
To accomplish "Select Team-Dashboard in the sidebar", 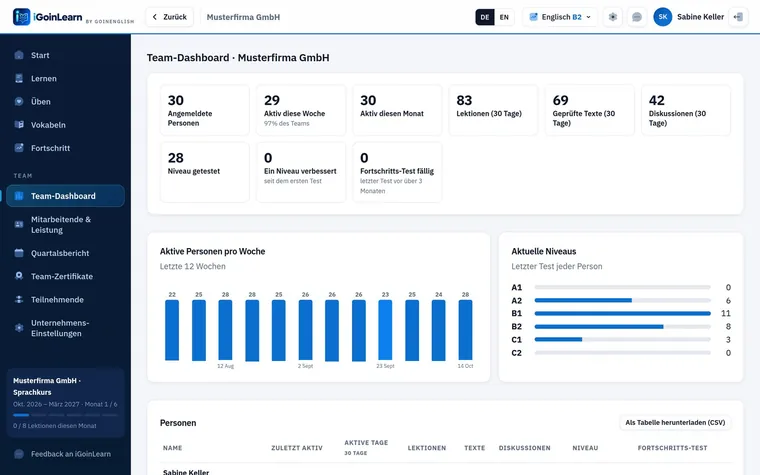I will click(65, 196).
